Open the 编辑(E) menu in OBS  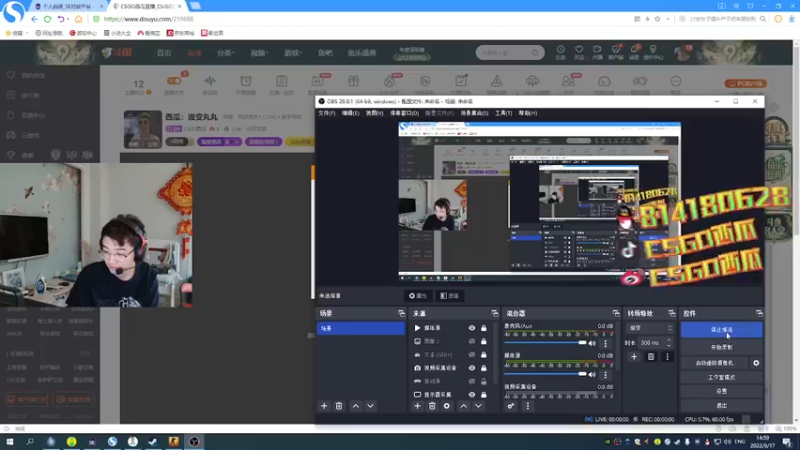(x=351, y=113)
